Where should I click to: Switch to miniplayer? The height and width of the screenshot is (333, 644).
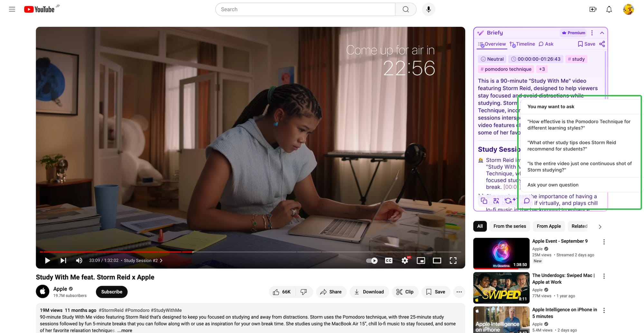click(421, 260)
